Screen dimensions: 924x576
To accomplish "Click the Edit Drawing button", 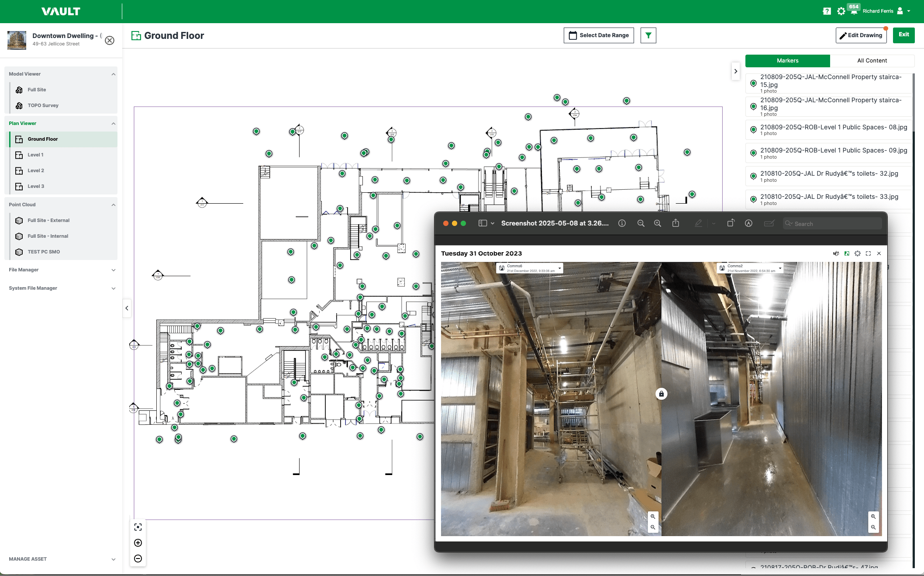I will (x=861, y=35).
